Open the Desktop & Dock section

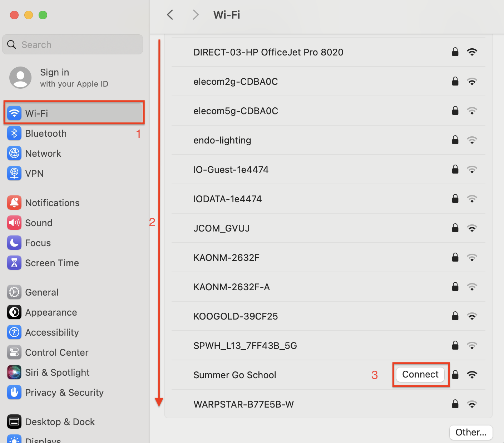point(60,422)
